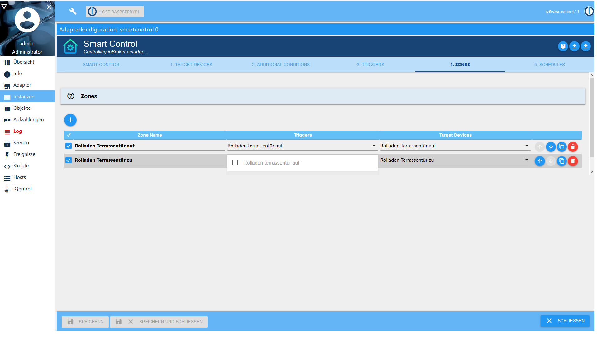Open Log in the sidebar
Viewport: 597px width, 364px height.
coord(27,131)
